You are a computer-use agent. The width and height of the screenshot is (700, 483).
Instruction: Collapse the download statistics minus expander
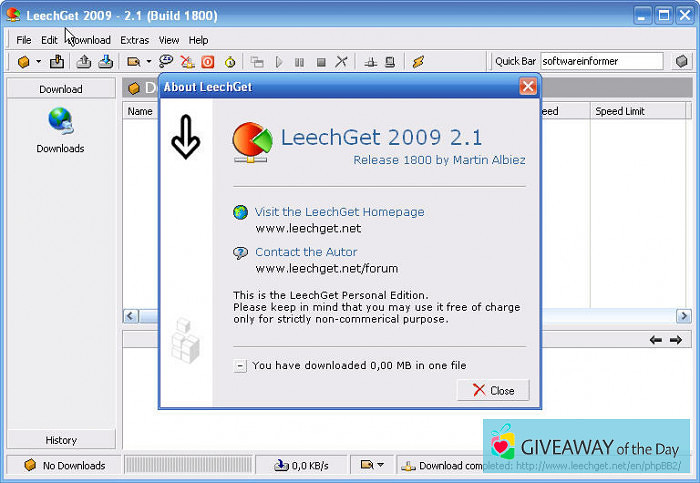[x=240, y=366]
